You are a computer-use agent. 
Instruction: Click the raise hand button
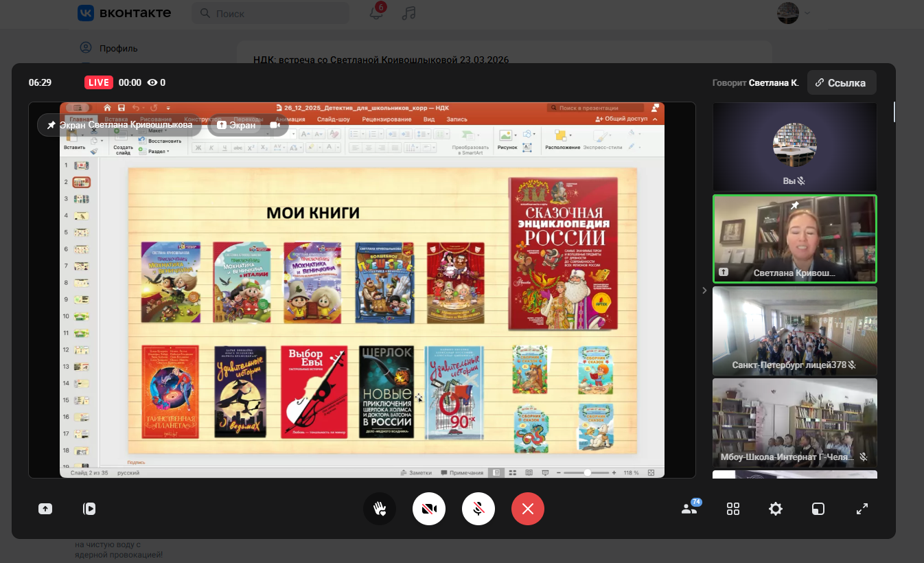(380, 509)
